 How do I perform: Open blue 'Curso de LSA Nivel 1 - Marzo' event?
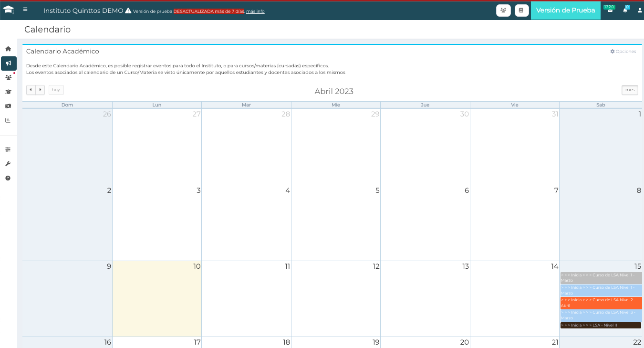pos(601,290)
